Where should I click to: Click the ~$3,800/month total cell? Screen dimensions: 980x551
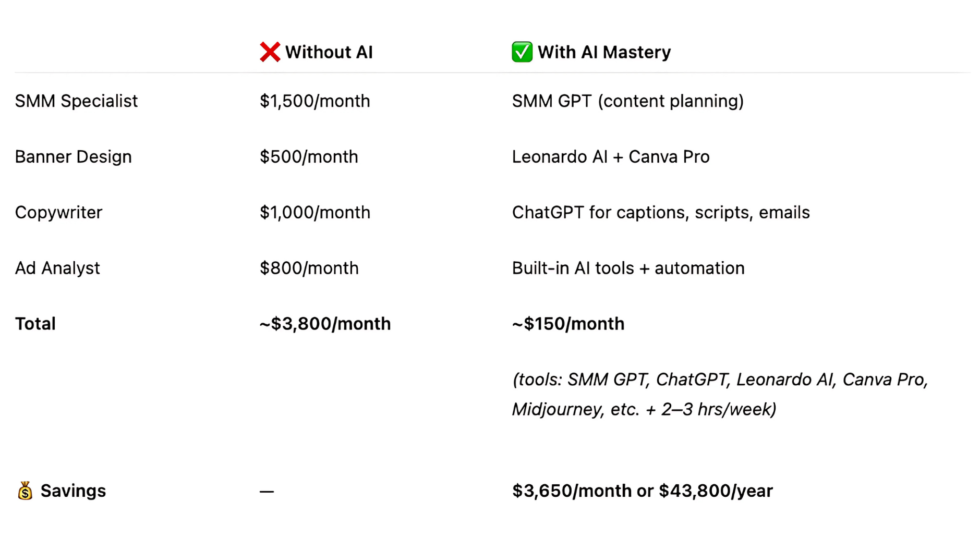325,324
